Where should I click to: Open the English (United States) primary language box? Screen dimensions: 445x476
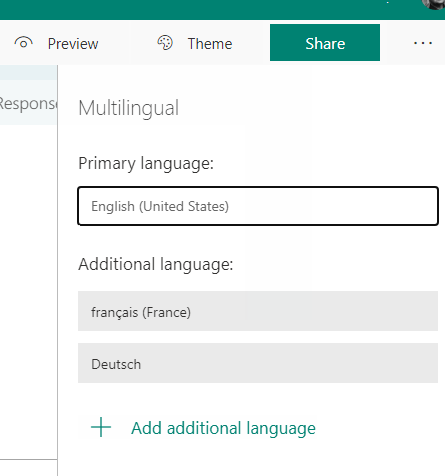[x=258, y=206]
